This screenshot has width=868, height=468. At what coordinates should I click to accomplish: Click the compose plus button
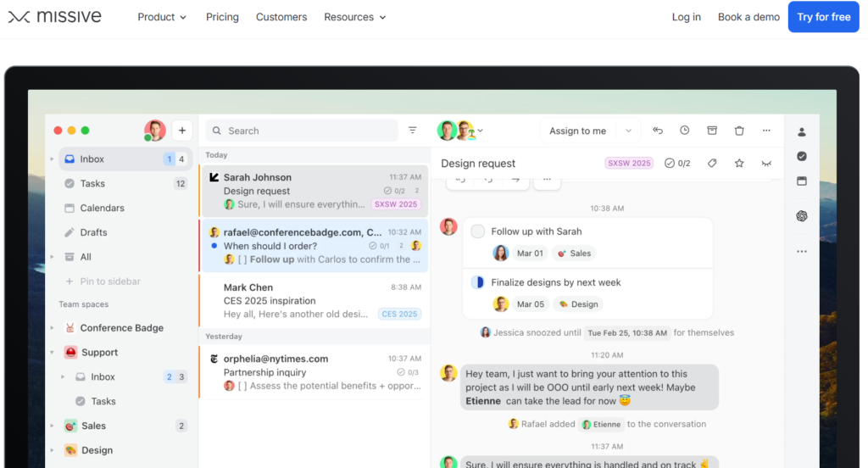click(182, 131)
